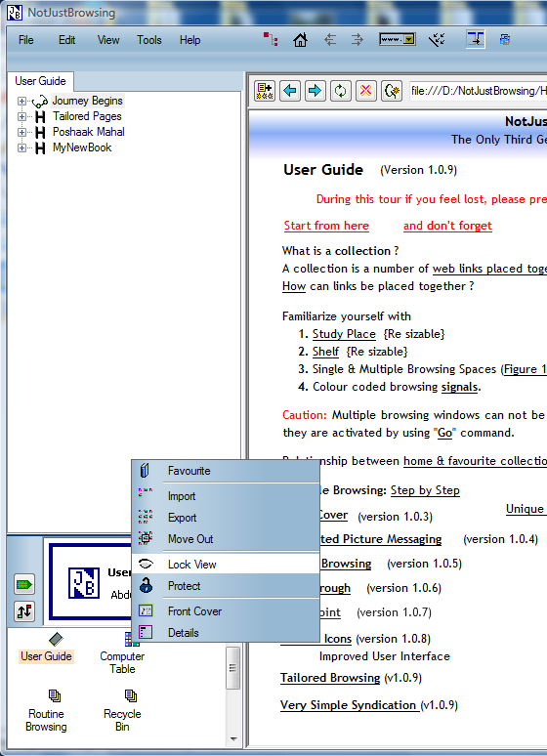The image size is (547, 756).
Task: Click the tree-structure icon in top toolbar
Action: (x=271, y=39)
